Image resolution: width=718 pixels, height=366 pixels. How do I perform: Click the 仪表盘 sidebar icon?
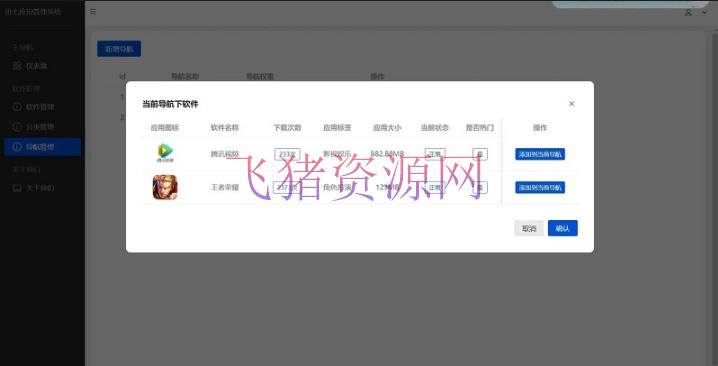[17, 66]
